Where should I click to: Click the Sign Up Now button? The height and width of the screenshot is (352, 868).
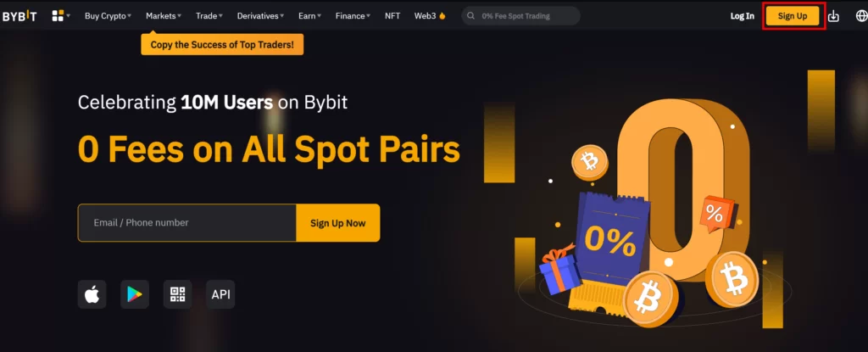coord(337,223)
